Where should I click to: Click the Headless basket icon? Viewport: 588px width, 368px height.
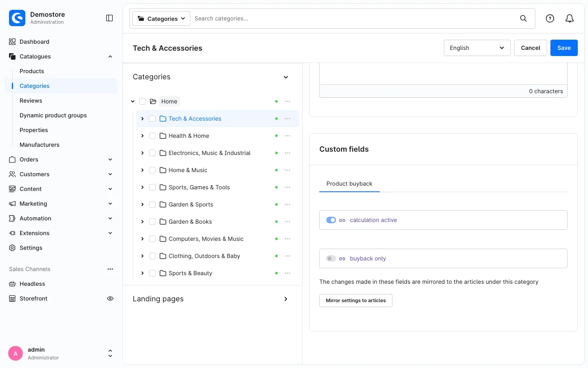click(x=12, y=284)
